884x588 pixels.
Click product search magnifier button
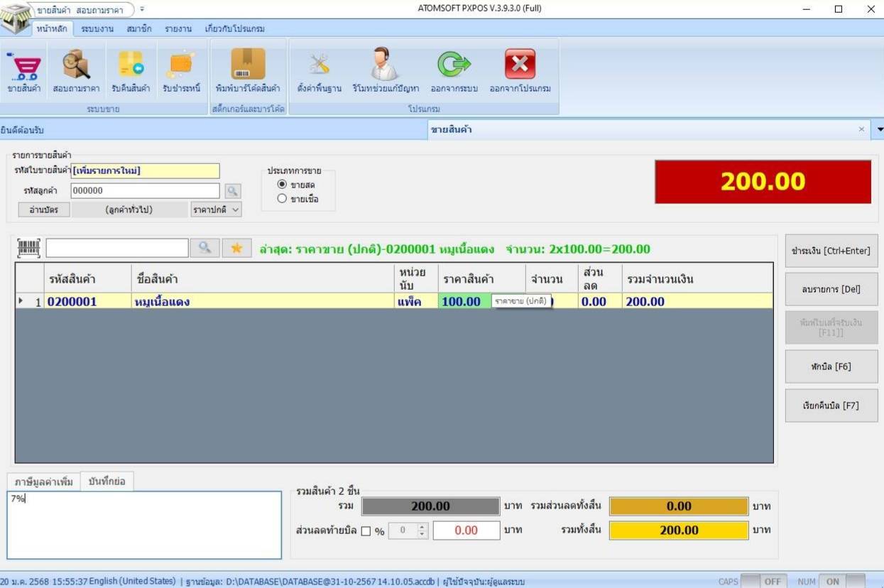(204, 248)
